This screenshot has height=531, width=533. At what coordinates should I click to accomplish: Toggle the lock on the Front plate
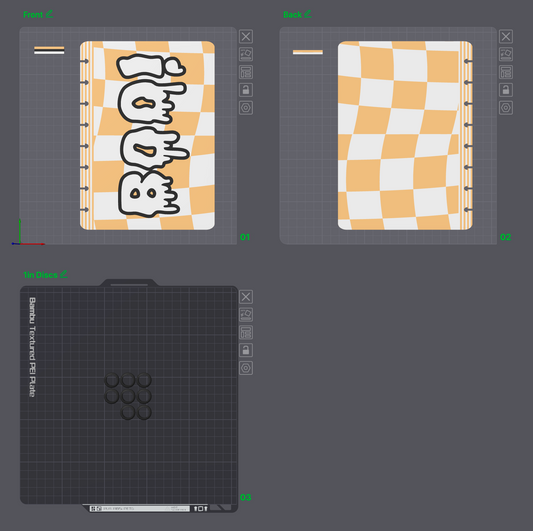pos(246,90)
